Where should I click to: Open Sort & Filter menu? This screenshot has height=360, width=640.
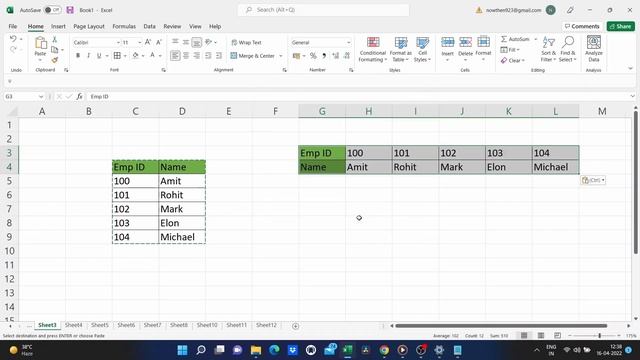548,49
